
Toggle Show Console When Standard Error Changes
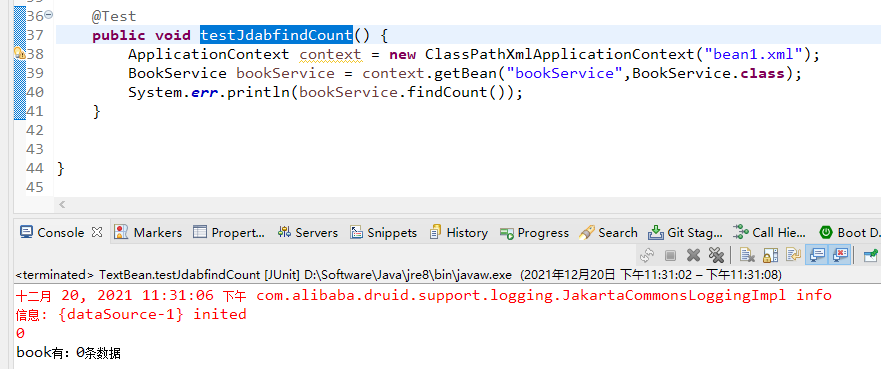(839, 256)
